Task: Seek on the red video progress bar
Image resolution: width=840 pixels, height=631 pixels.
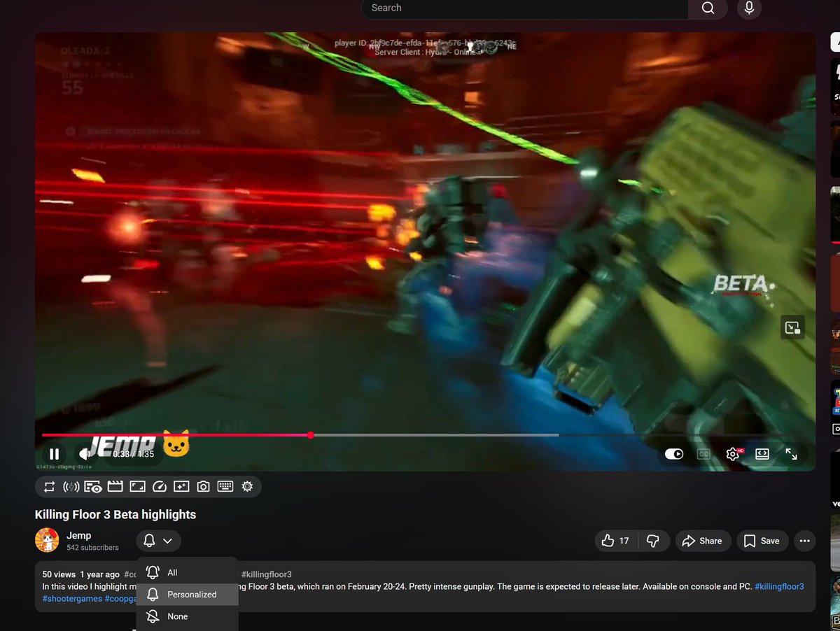Action: point(176,435)
